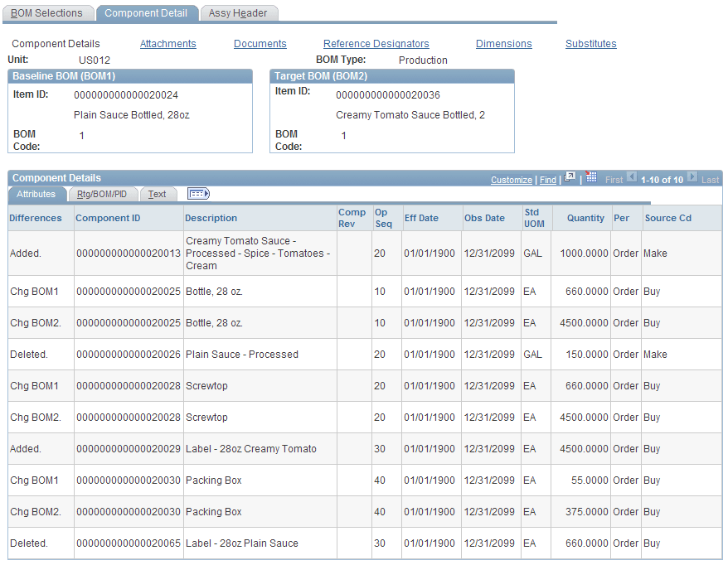Use Find in the Component Details grid
Screen dimensions: 728x565
click(x=547, y=178)
